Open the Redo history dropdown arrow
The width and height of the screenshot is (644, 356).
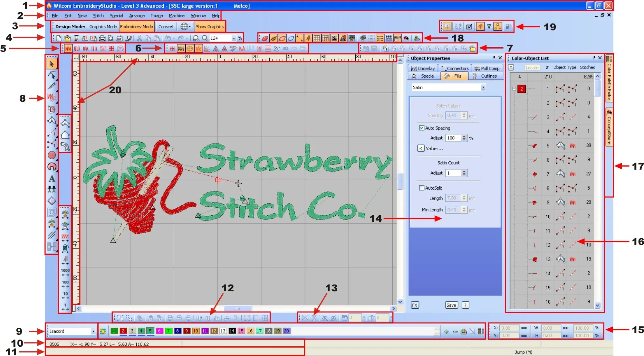(x=187, y=38)
